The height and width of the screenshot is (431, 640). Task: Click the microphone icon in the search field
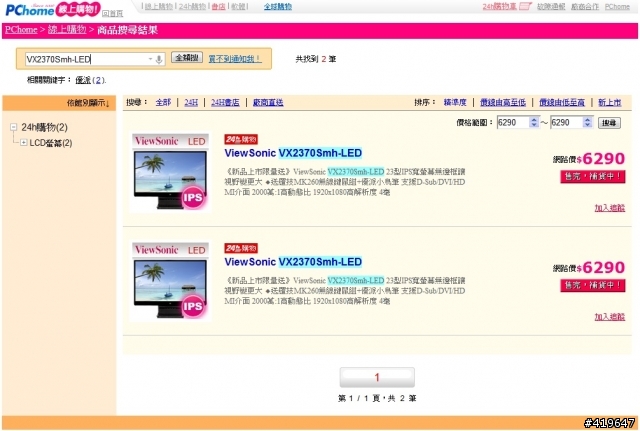tap(159, 59)
